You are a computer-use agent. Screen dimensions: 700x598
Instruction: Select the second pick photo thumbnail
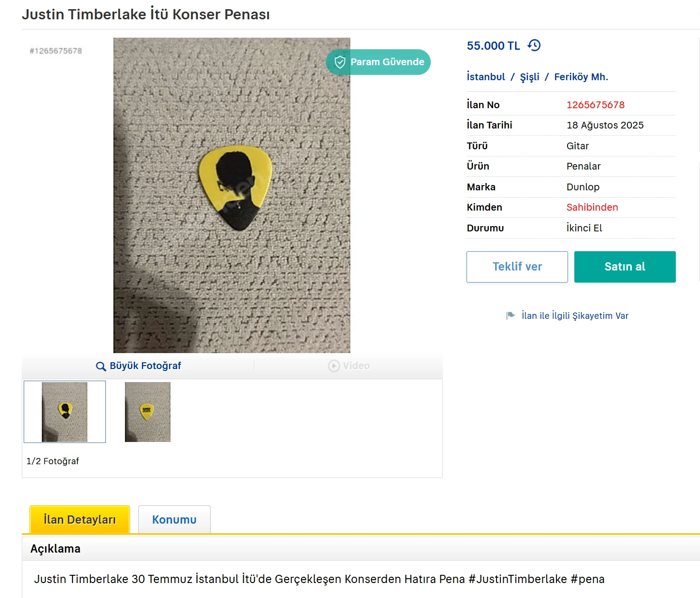coord(147,412)
